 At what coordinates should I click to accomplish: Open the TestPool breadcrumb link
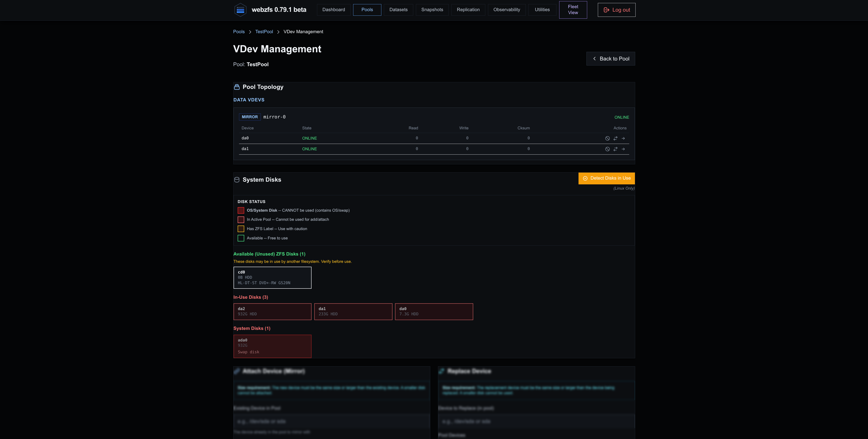pos(264,32)
